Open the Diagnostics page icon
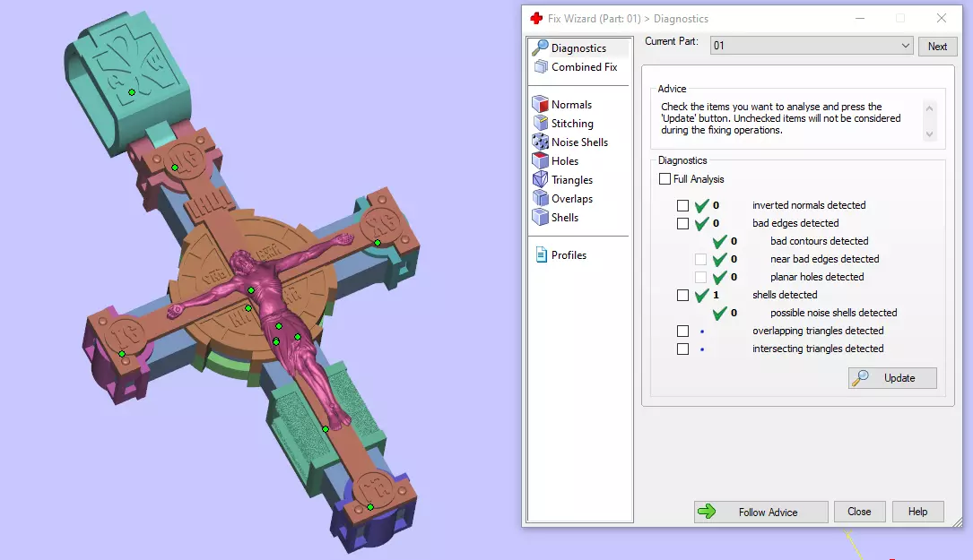 [540, 47]
